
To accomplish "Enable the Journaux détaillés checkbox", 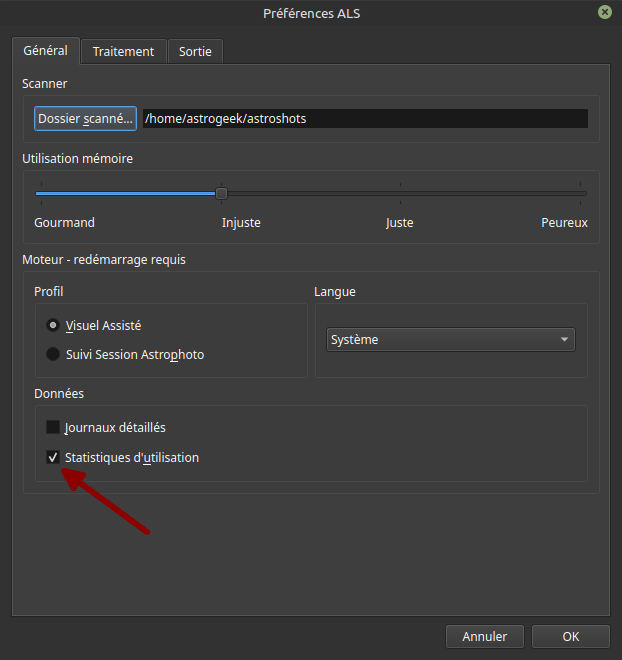I will [53, 427].
